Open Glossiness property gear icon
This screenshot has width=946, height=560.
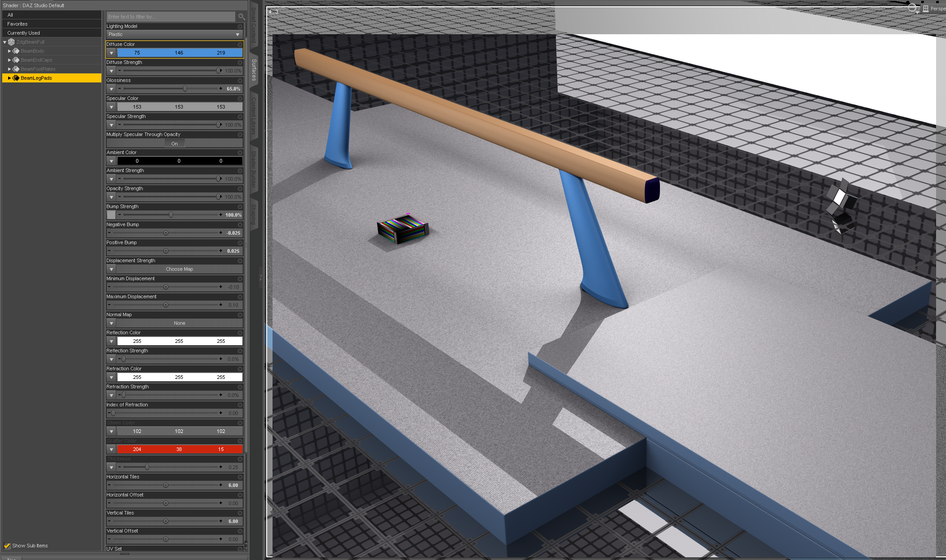pyautogui.click(x=240, y=80)
